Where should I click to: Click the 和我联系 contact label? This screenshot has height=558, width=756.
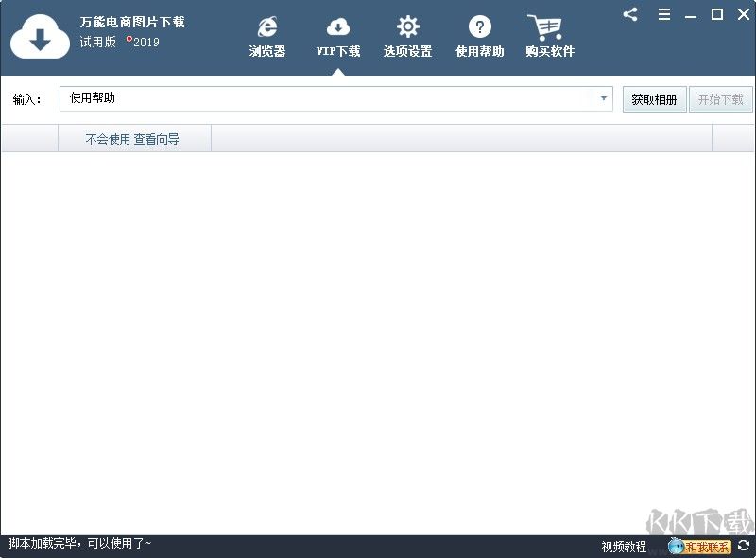pyautogui.click(x=707, y=546)
